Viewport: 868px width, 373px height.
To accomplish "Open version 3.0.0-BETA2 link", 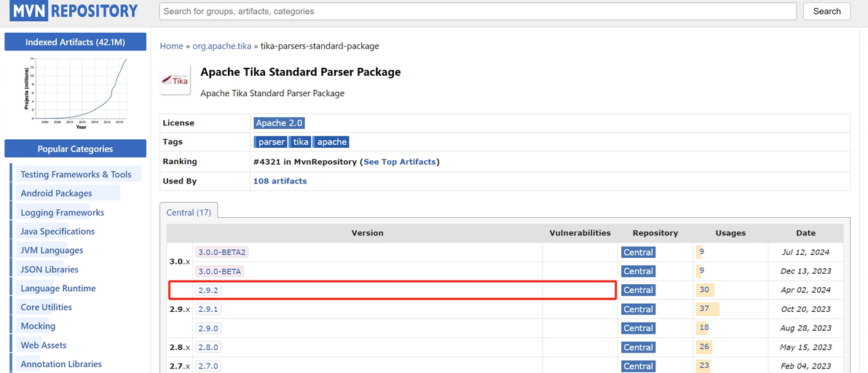I will point(222,252).
